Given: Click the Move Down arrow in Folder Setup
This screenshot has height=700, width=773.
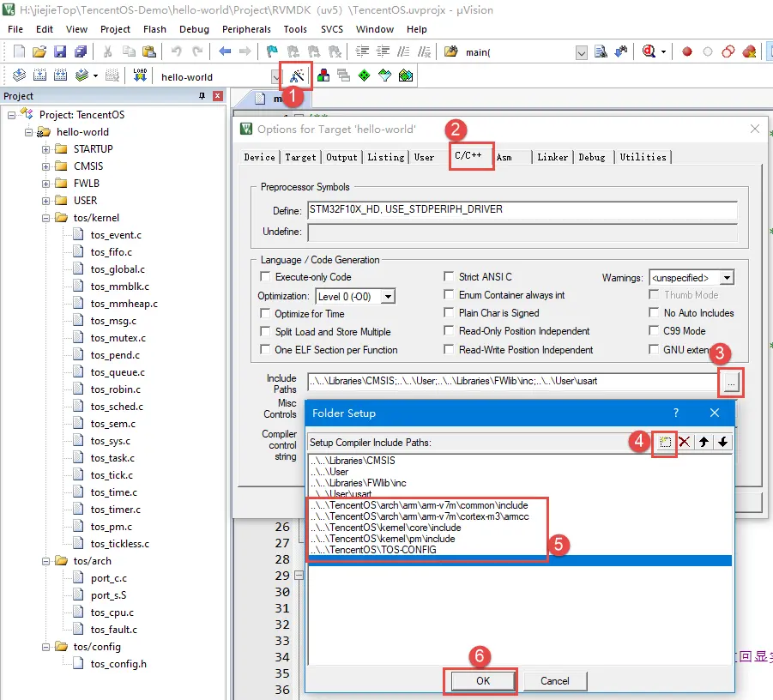Looking at the screenshot, I should (x=722, y=442).
